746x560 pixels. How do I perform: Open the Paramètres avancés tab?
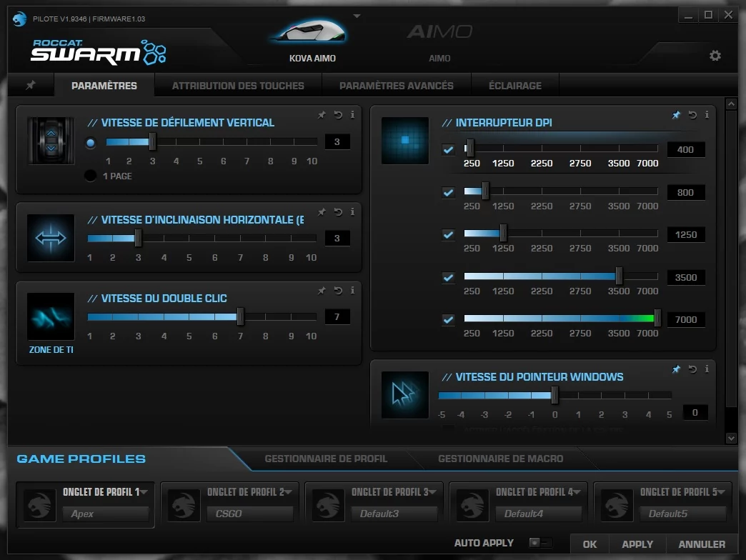pyautogui.click(x=397, y=86)
